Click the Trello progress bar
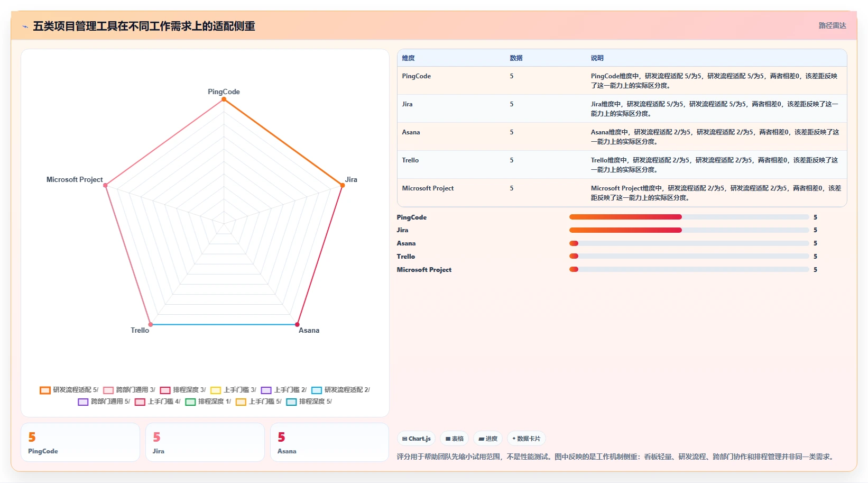This screenshot has height=483, width=868. point(689,256)
